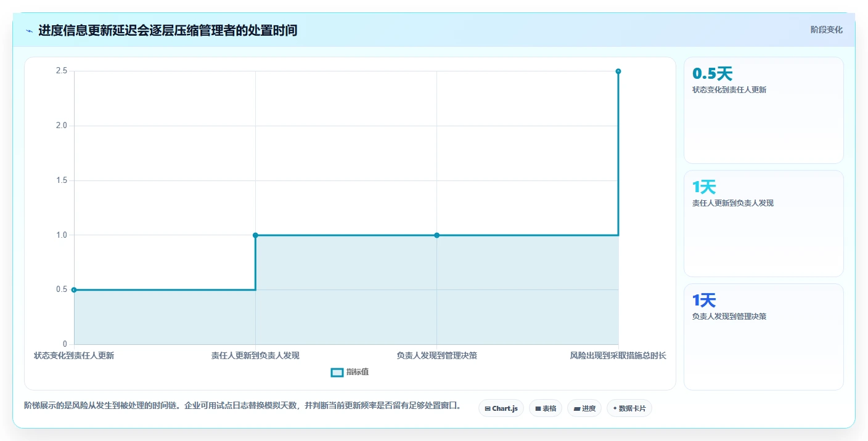Click data point above 负责人发现到管理决策
This screenshot has width=868, height=441.
(x=436, y=235)
